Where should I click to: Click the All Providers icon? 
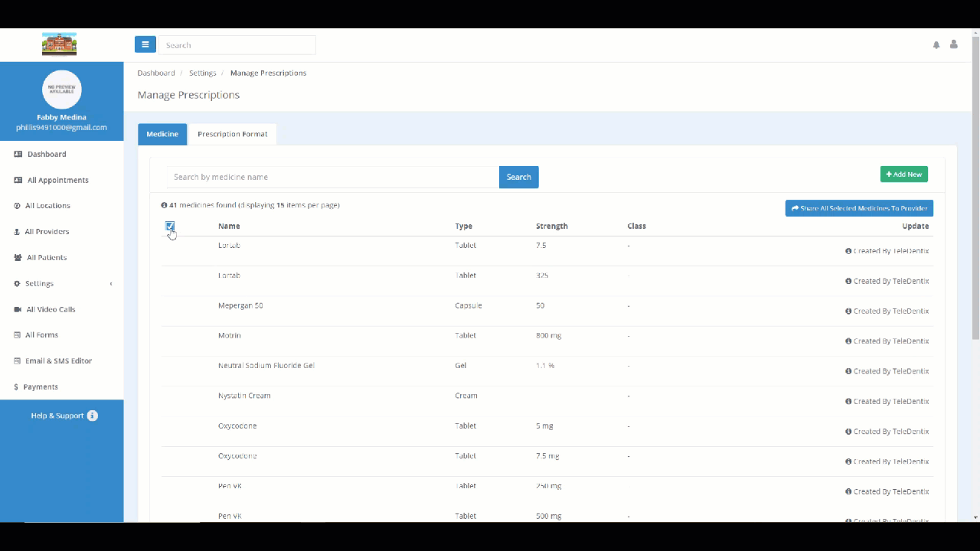[17, 231]
